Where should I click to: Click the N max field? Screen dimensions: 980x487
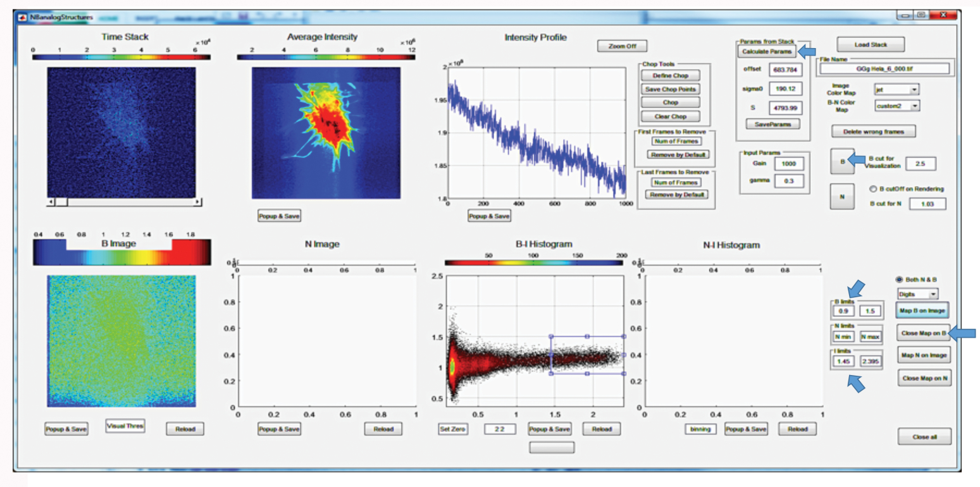click(869, 336)
